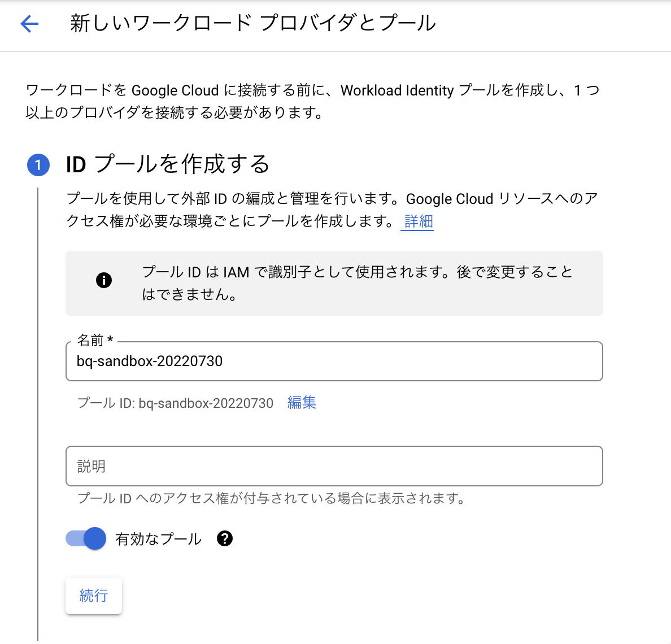The width and height of the screenshot is (671, 644).
Task: Click the back arrow icon
Action: pos(29,24)
